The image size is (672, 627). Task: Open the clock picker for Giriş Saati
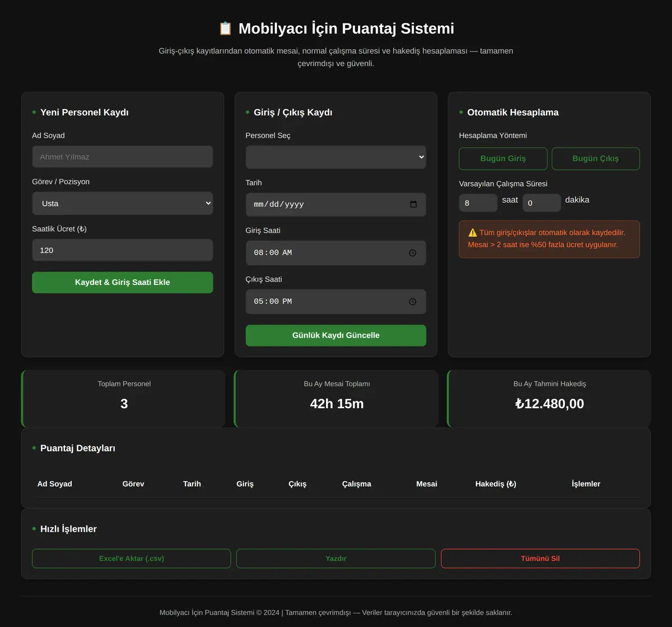(413, 253)
